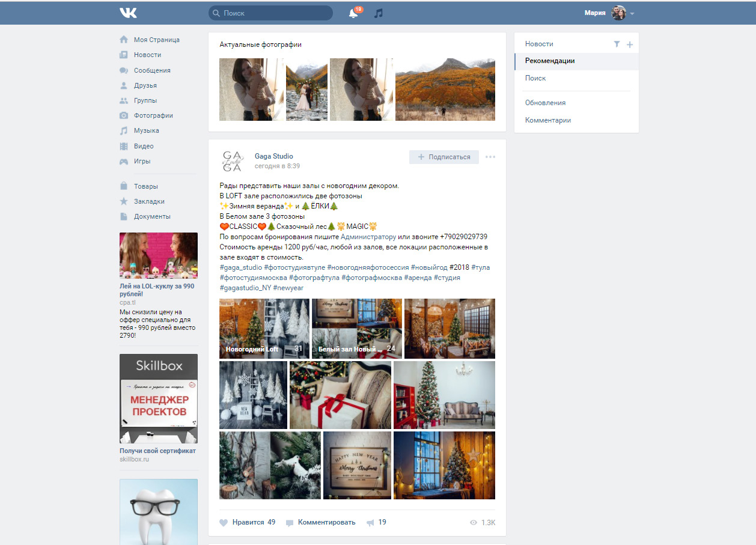
Task: Open the news filter funnel icon
Action: [x=617, y=44]
